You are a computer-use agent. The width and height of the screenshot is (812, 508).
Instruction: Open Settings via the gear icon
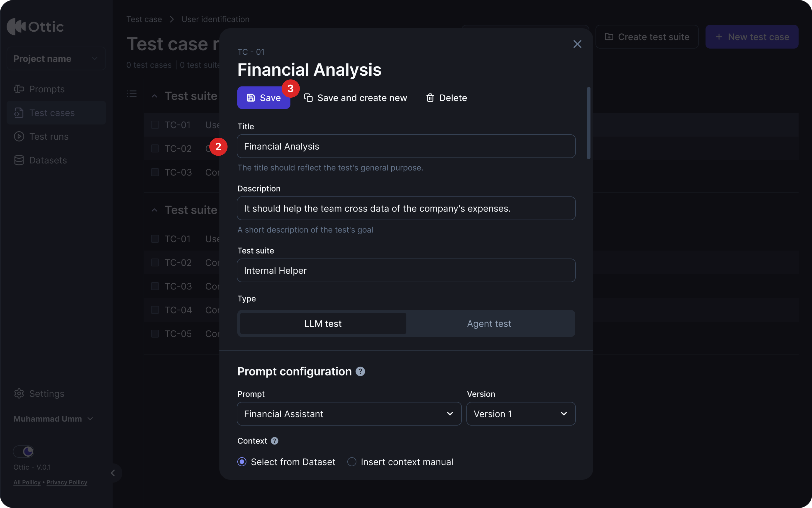19,393
